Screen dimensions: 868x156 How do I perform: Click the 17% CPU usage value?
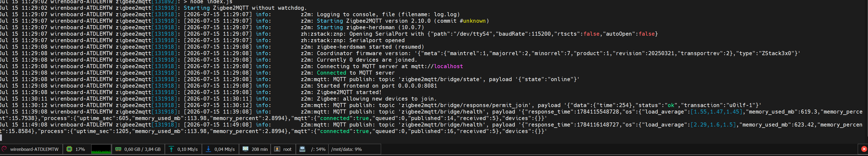[x=80, y=149]
